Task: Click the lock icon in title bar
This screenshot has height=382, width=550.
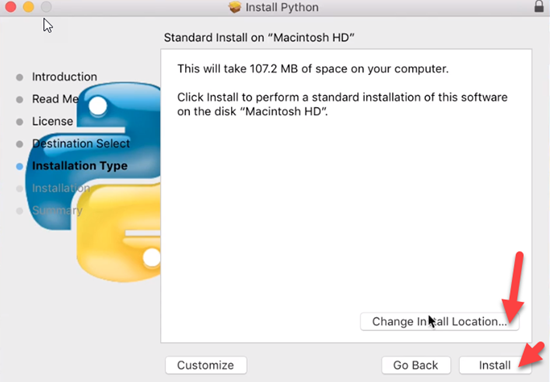Action: [539, 6]
